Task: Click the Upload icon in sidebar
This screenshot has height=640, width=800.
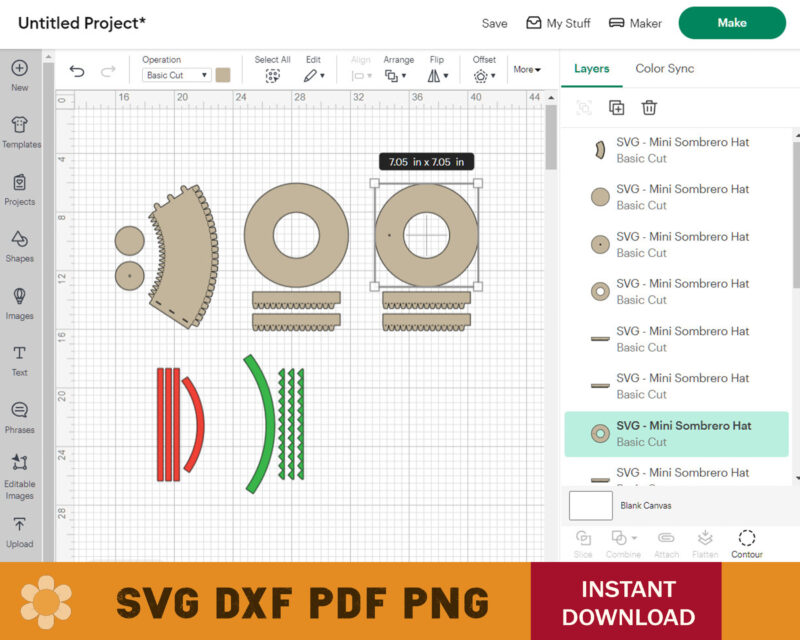Action: pyautogui.click(x=20, y=531)
